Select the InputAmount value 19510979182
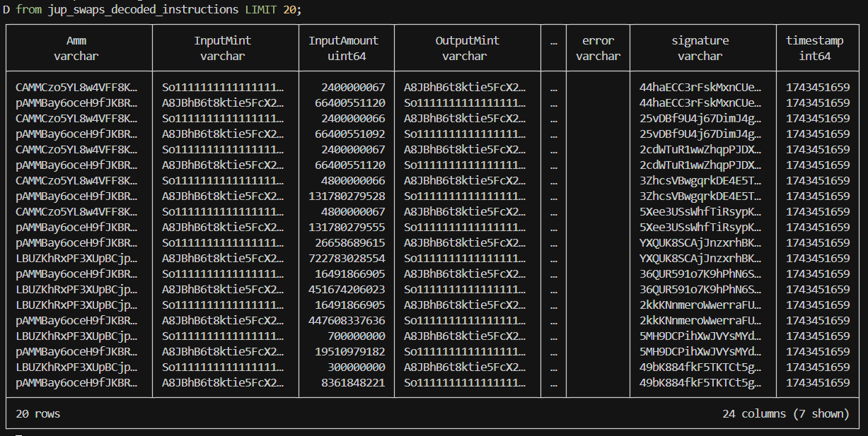The height and width of the screenshot is (436, 868). point(349,351)
